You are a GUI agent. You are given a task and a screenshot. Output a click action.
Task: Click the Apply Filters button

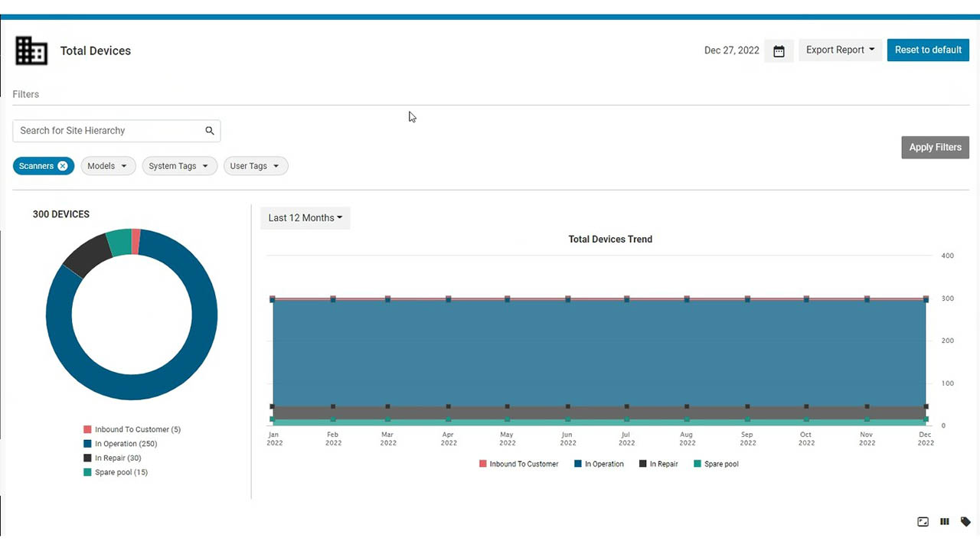(935, 147)
